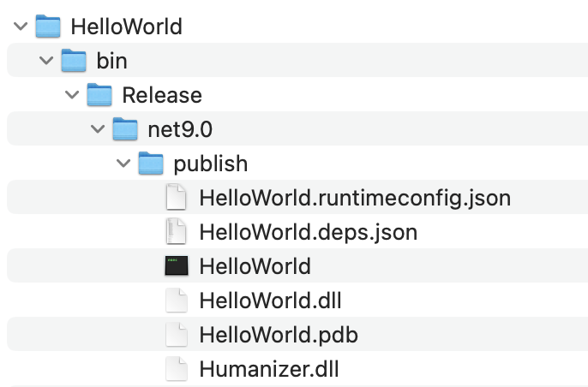Collapse the bin folder disclosure chevron
This screenshot has width=588, height=387.
45,61
